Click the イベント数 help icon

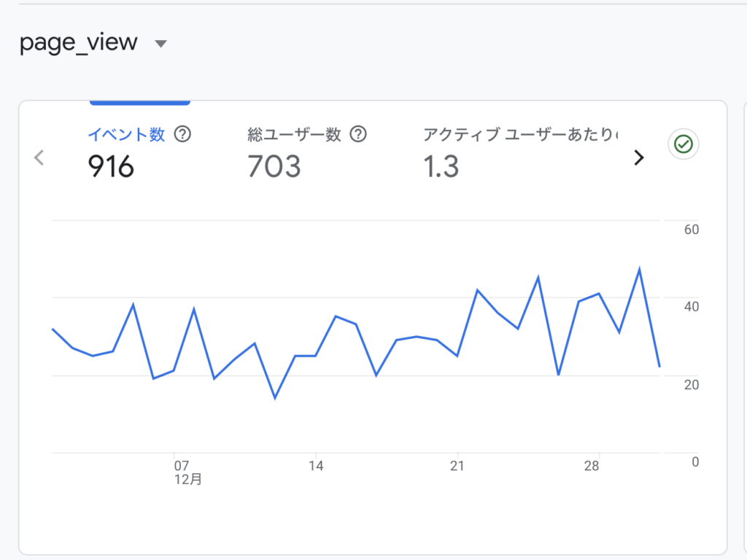(x=184, y=134)
